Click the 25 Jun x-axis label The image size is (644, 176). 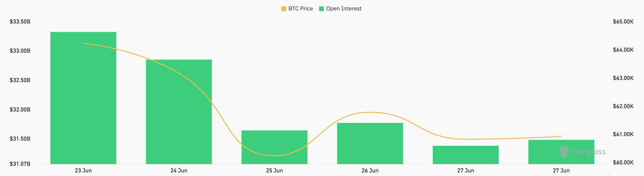coord(275,170)
